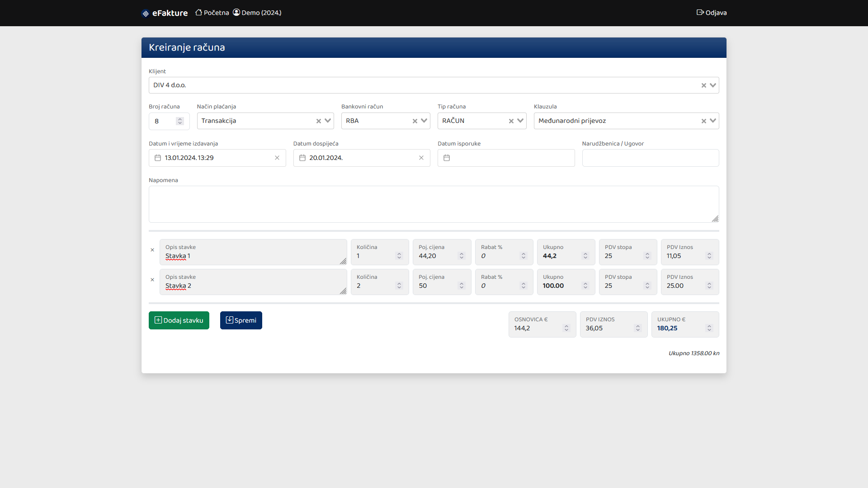Screen dimensions: 868x488
Task: Save the invoice with Spremi
Action: tap(241, 320)
